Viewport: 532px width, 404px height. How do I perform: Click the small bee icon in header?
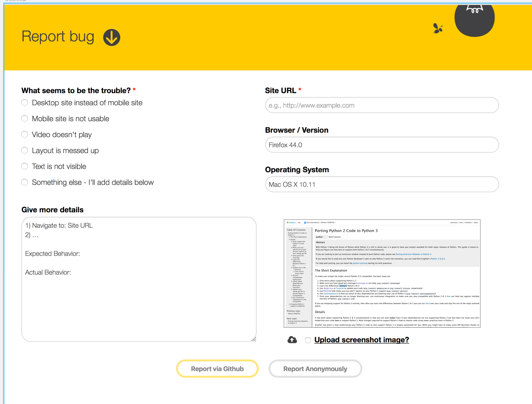tap(438, 28)
